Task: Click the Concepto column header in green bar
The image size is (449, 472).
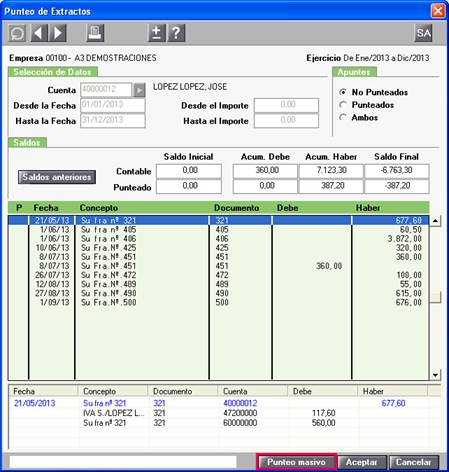Action: 99,208
